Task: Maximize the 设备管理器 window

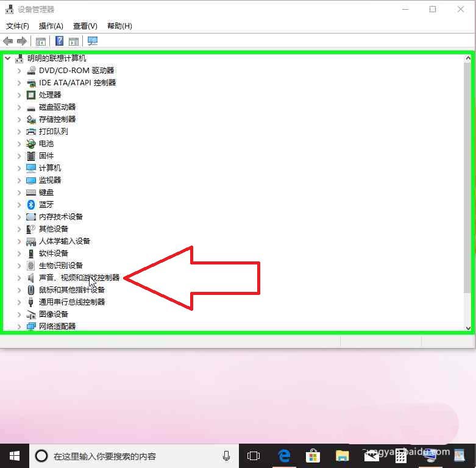Action: (433, 9)
